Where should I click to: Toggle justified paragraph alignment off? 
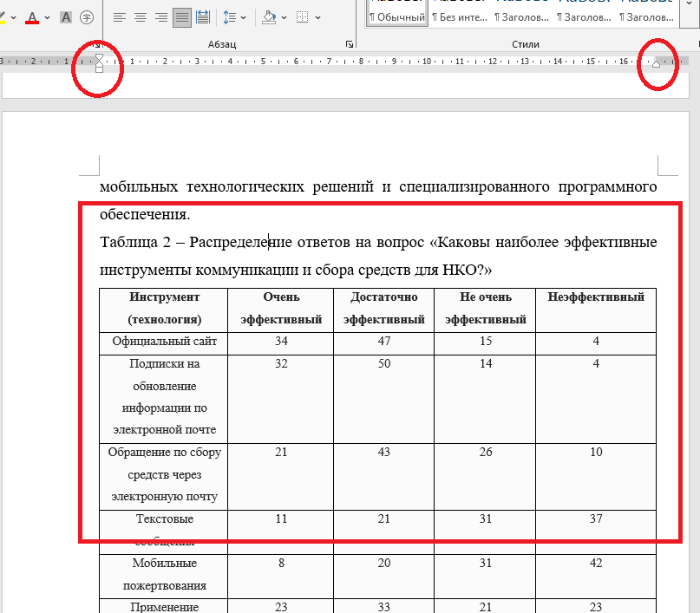[x=182, y=17]
